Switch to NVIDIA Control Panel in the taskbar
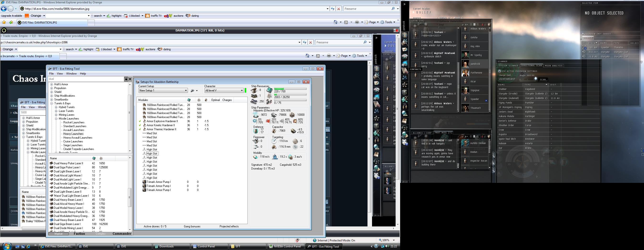Image resolution: width=644 pixels, height=250 pixels. click(x=286, y=246)
